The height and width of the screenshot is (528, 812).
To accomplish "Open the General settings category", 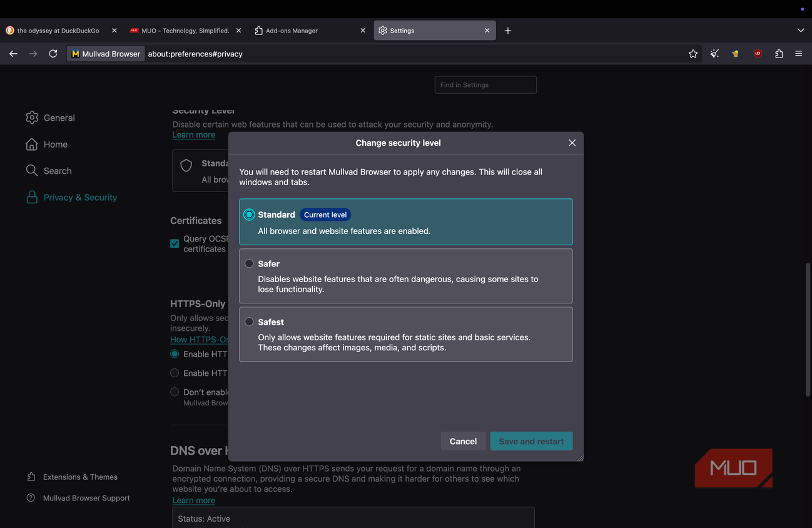I will pyautogui.click(x=50, y=118).
